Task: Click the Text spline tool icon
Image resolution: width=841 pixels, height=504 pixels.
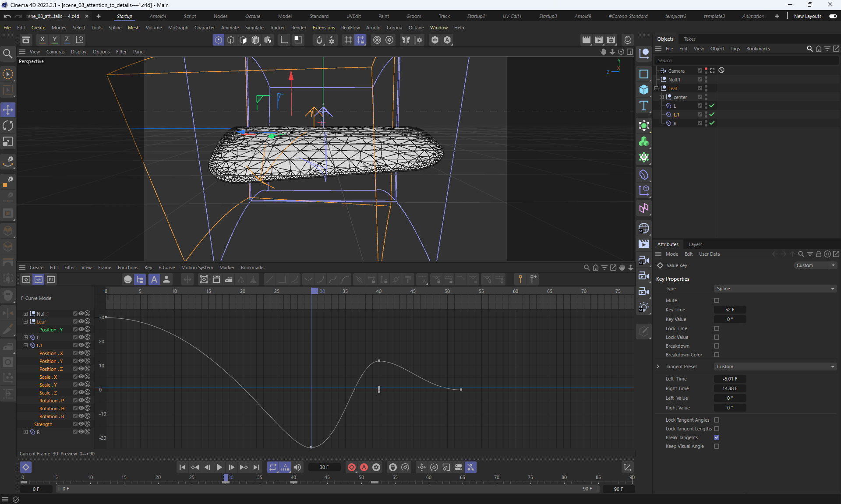Action: (643, 106)
